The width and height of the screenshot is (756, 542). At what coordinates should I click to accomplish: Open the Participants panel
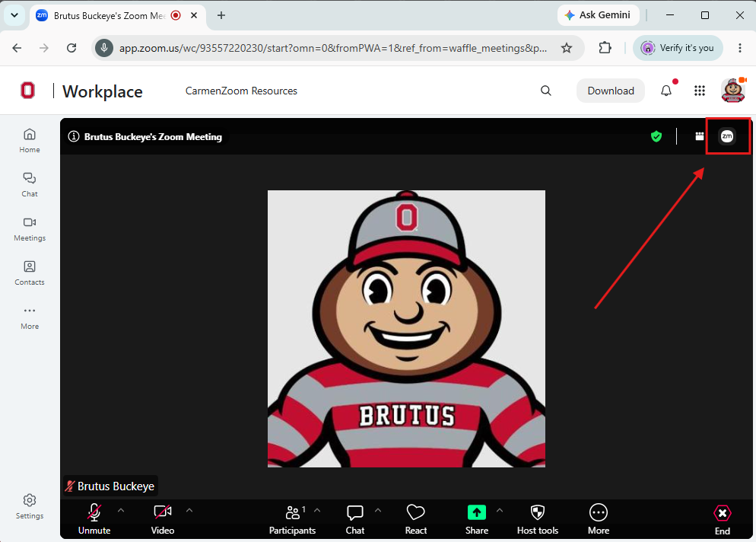292,518
